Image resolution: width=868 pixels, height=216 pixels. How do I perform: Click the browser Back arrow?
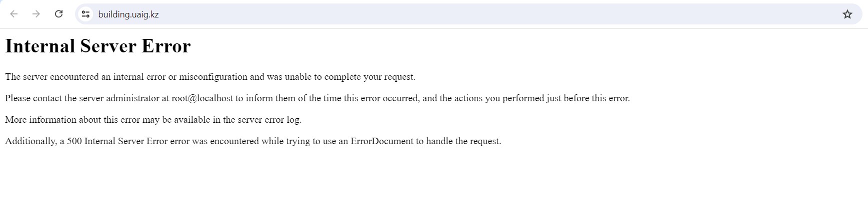[14, 14]
